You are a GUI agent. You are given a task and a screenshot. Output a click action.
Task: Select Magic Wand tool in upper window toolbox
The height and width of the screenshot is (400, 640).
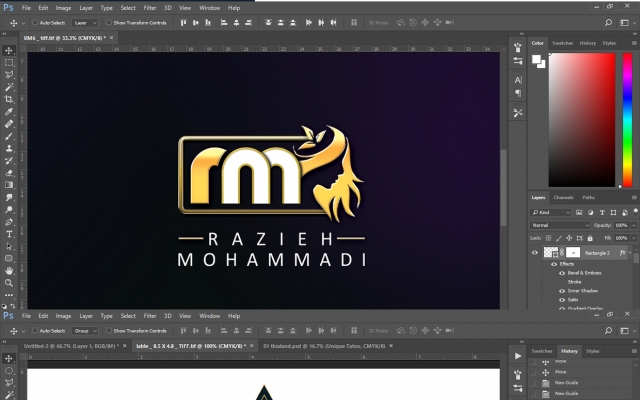(9, 87)
